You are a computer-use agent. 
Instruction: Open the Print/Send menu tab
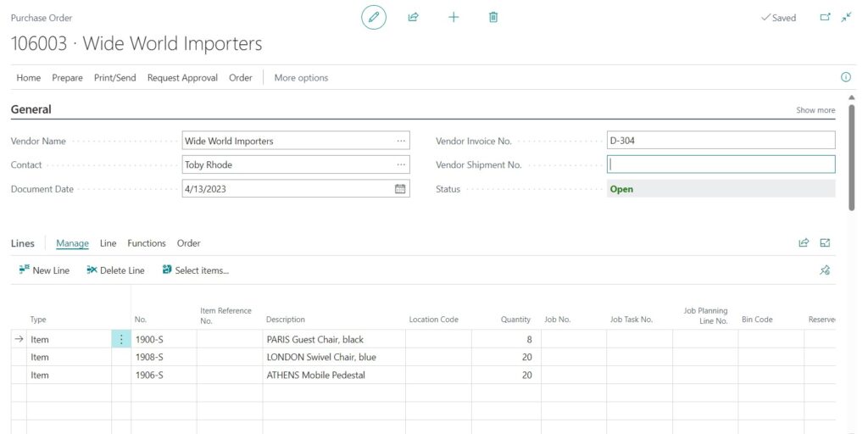point(115,77)
